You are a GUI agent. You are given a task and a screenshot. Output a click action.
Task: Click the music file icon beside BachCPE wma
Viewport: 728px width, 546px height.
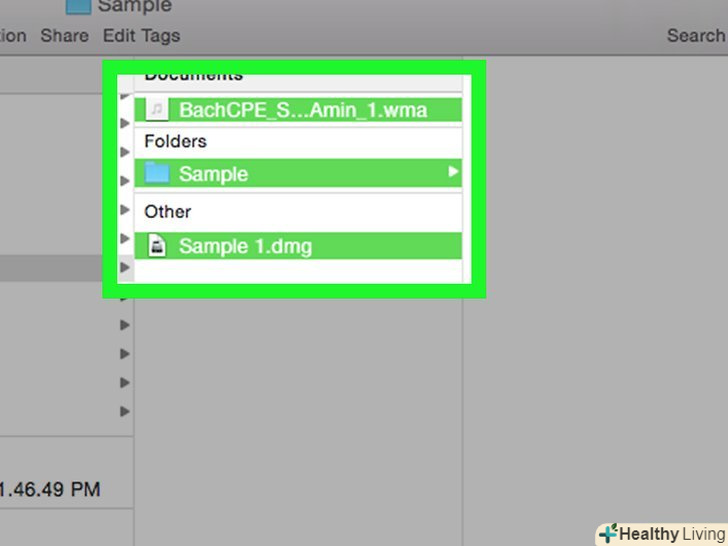(x=157, y=109)
